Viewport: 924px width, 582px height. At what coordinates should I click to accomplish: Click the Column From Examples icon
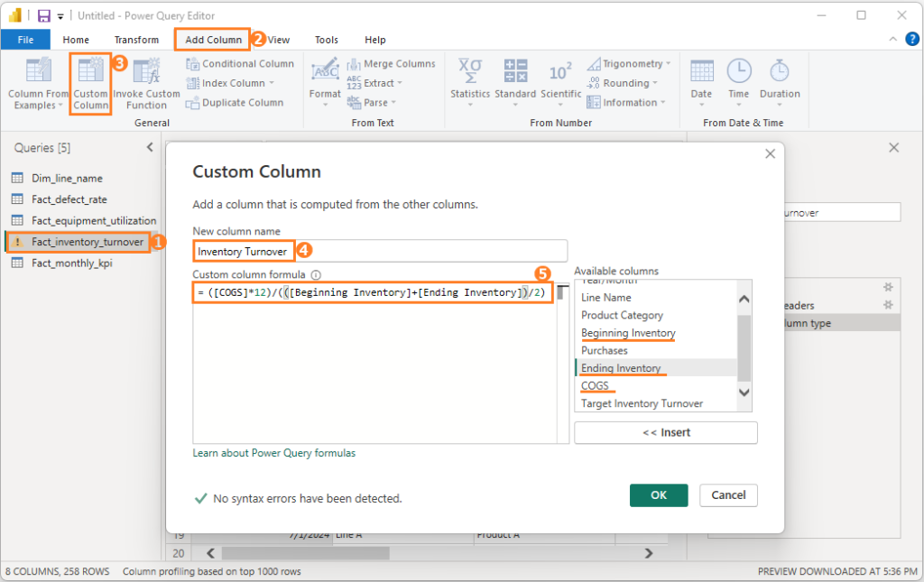click(38, 70)
